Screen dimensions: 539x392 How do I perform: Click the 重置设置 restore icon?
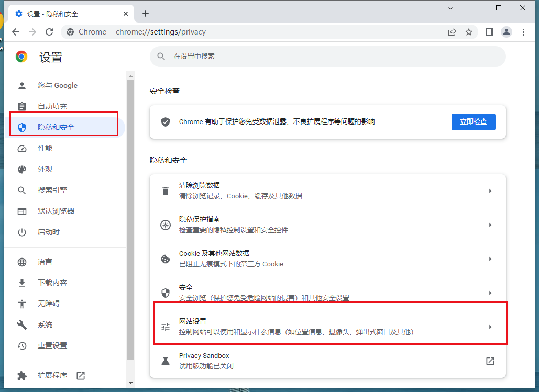[22, 345]
